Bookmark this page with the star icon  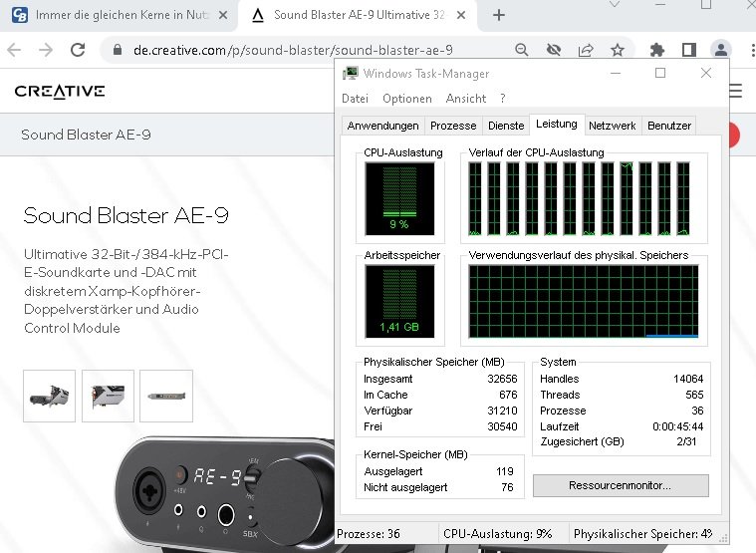pos(618,50)
